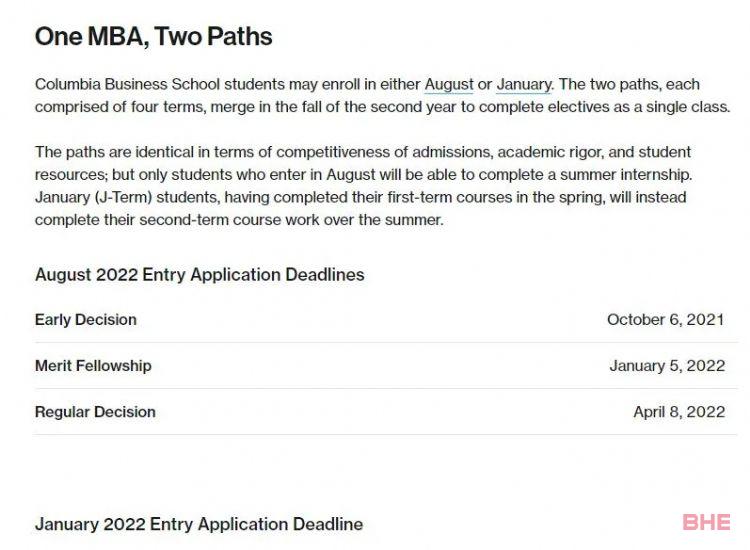Open the January enrollment link

[x=524, y=85]
